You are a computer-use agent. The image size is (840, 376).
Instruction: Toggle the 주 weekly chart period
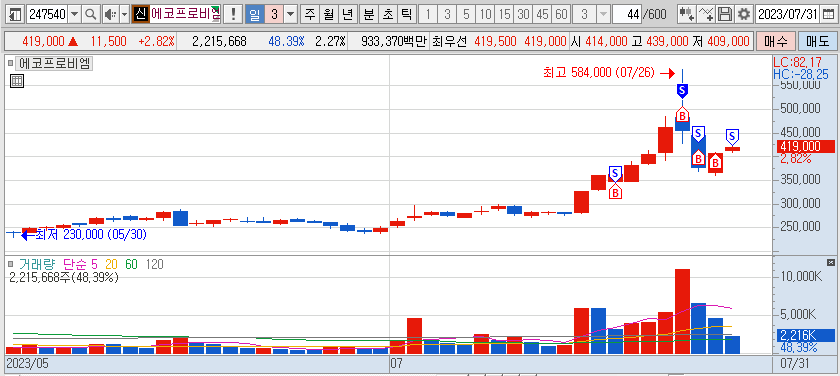click(x=310, y=14)
